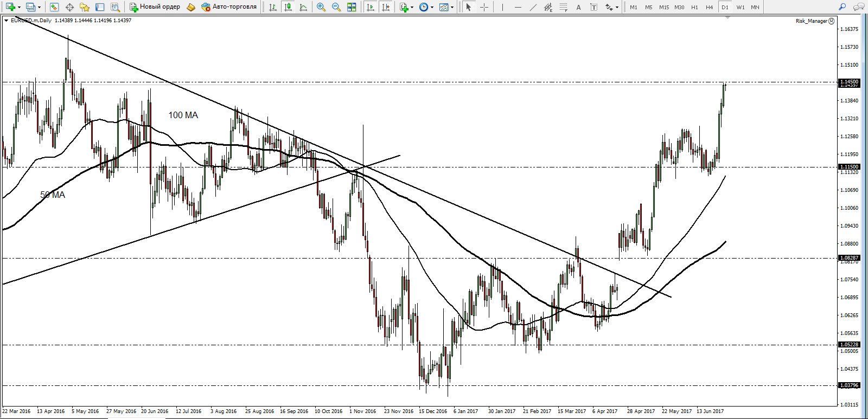Select the Cursor arrow tool
The image size is (868, 419).
(x=469, y=7)
